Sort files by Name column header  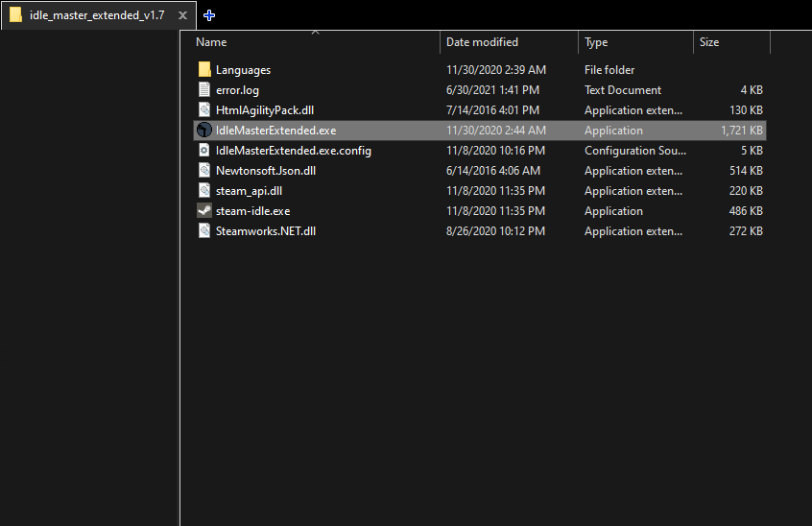point(212,42)
